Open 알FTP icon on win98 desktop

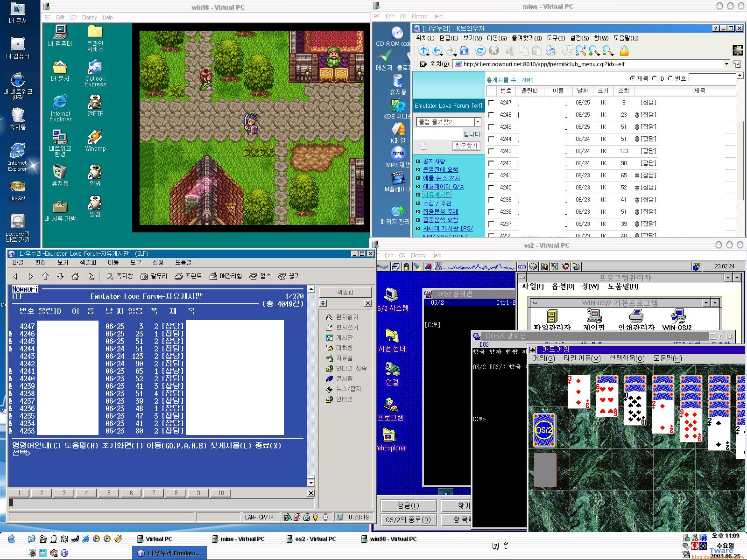coord(95,105)
